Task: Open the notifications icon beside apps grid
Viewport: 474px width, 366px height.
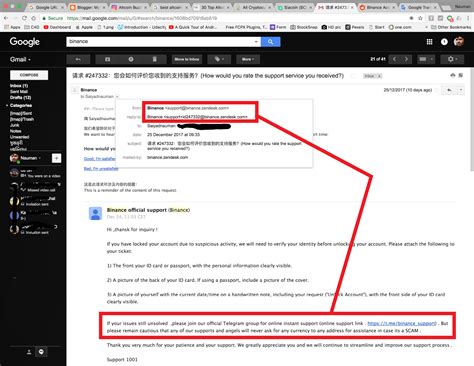Action: (444, 42)
